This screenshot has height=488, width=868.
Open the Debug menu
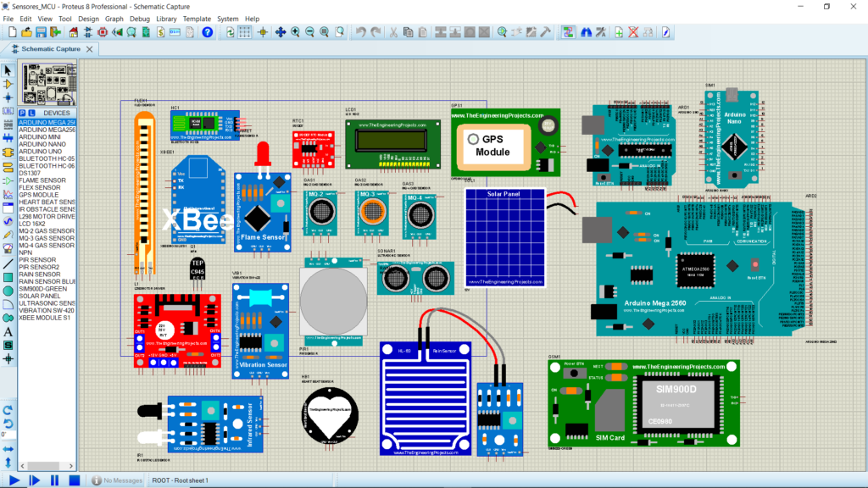(x=140, y=18)
